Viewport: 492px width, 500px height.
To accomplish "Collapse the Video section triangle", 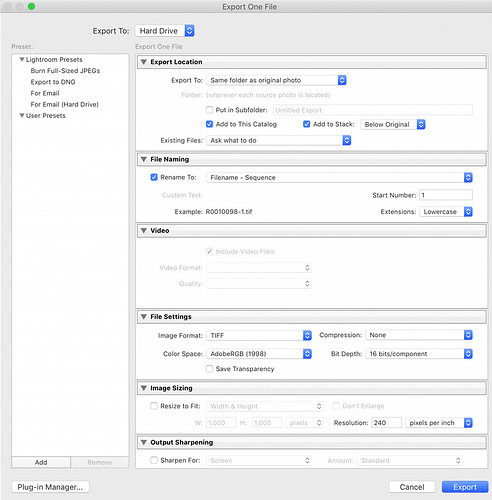I will click(144, 231).
